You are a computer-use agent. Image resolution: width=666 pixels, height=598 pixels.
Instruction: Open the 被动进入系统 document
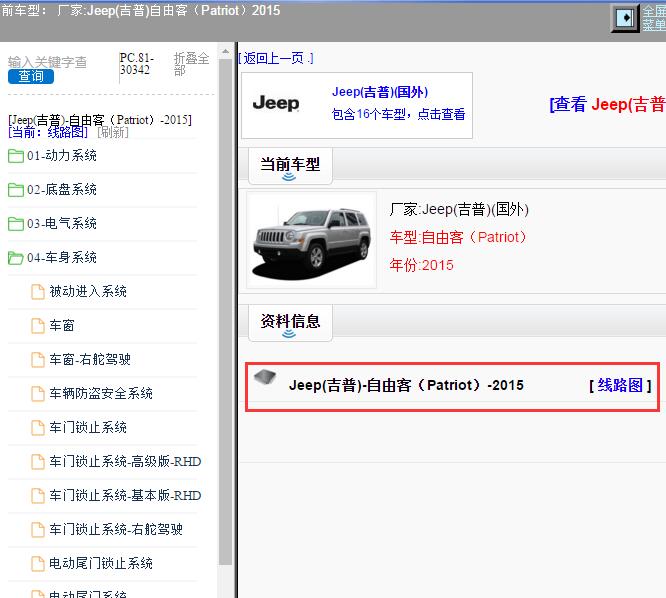point(88,291)
